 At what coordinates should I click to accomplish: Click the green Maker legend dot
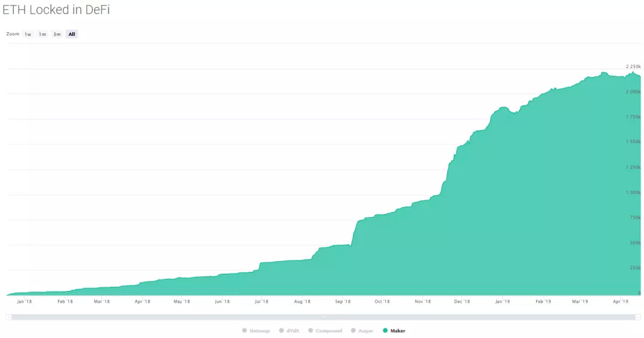click(x=385, y=330)
